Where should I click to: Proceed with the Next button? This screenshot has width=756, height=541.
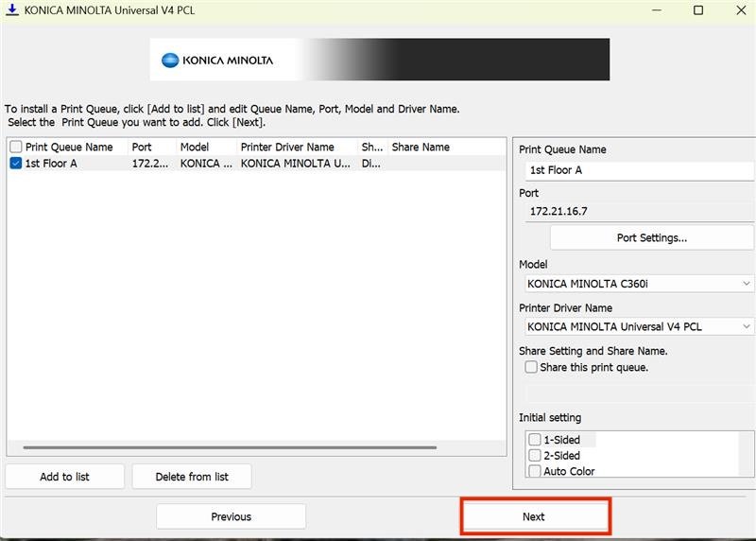535,516
